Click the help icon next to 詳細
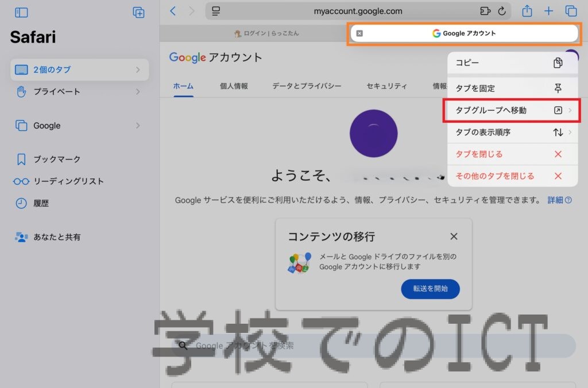This screenshot has height=388, width=588. click(x=568, y=200)
